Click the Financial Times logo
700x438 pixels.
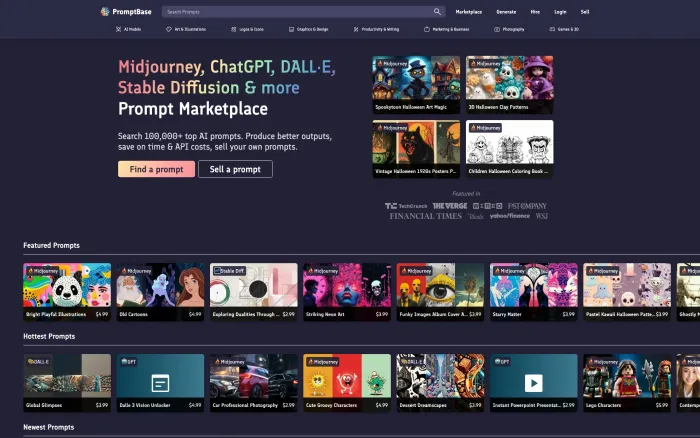tap(425, 216)
